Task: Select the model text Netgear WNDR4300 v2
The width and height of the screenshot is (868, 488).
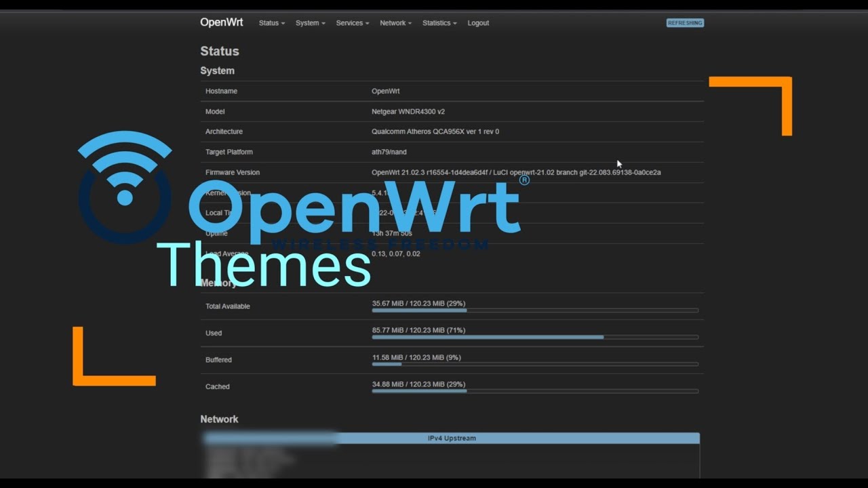Action: (x=408, y=111)
